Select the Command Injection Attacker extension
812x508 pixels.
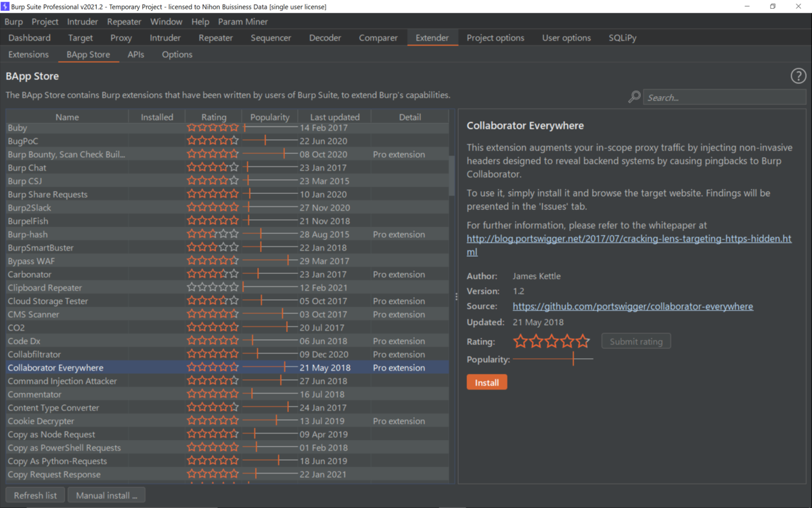pos(227,381)
